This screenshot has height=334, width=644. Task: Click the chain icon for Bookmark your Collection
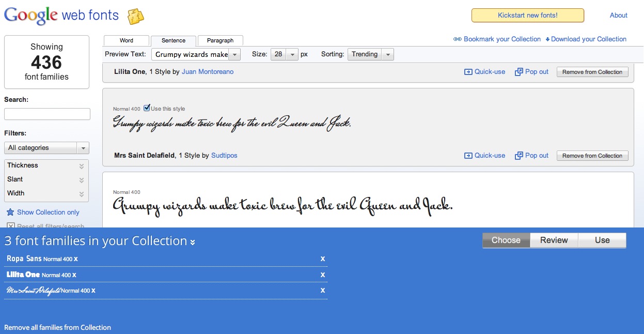tap(457, 39)
